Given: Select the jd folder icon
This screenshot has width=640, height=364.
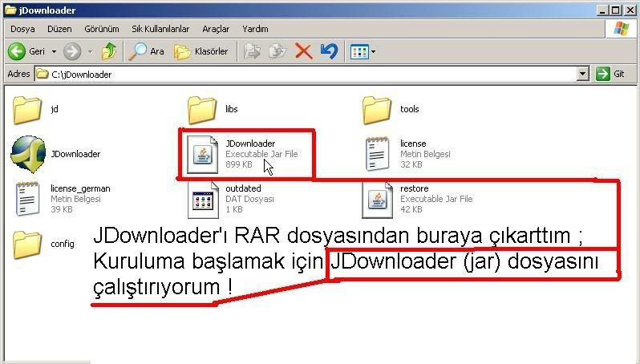Looking at the screenshot, I should 27,110.
